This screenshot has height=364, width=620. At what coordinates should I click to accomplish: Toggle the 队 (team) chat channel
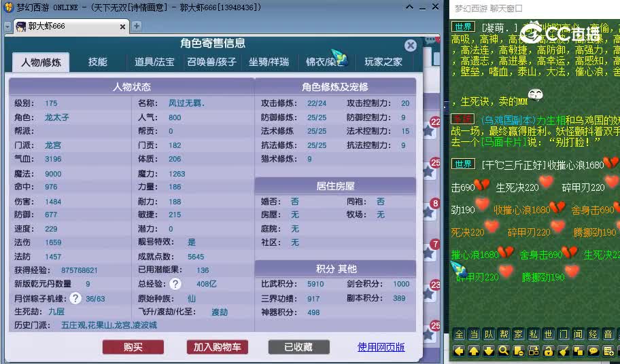pyautogui.click(x=489, y=334)
